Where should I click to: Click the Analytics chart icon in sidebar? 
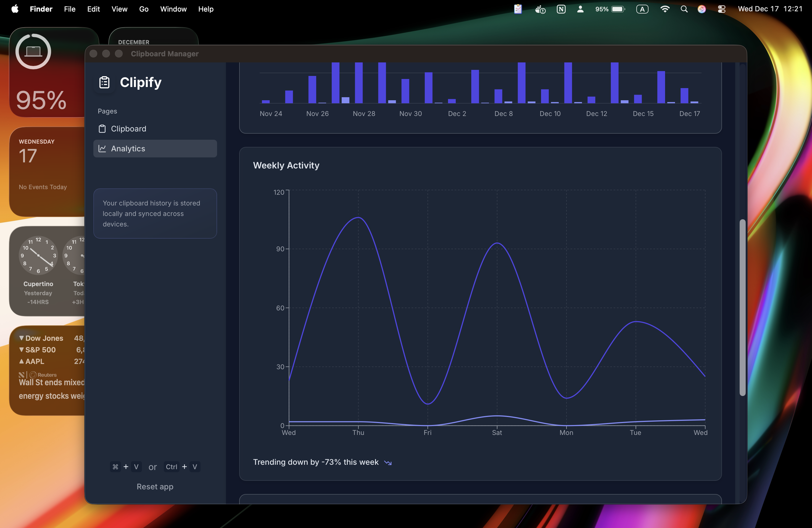102,148
